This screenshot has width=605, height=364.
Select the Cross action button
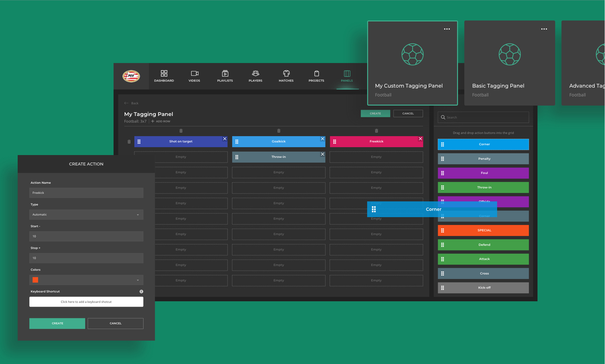(x=483, y=273)
